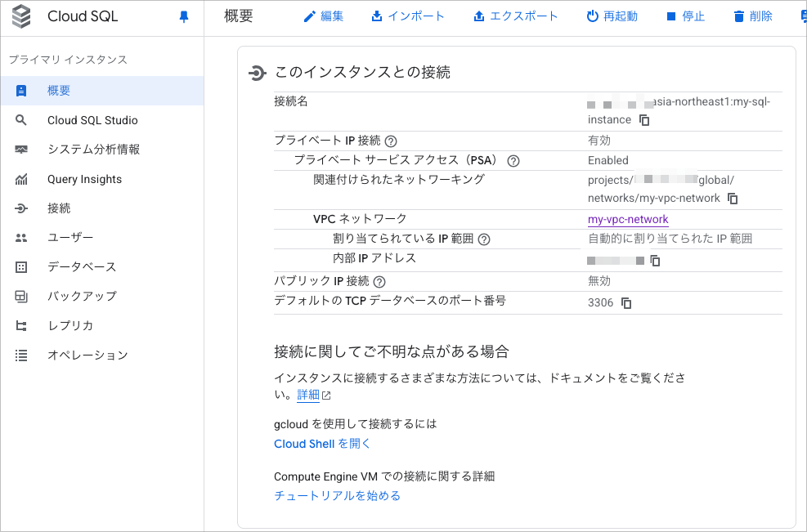
Task: Click the magnifier icon for Cloud SQL Studio
Action: click(x=21, y=120)
